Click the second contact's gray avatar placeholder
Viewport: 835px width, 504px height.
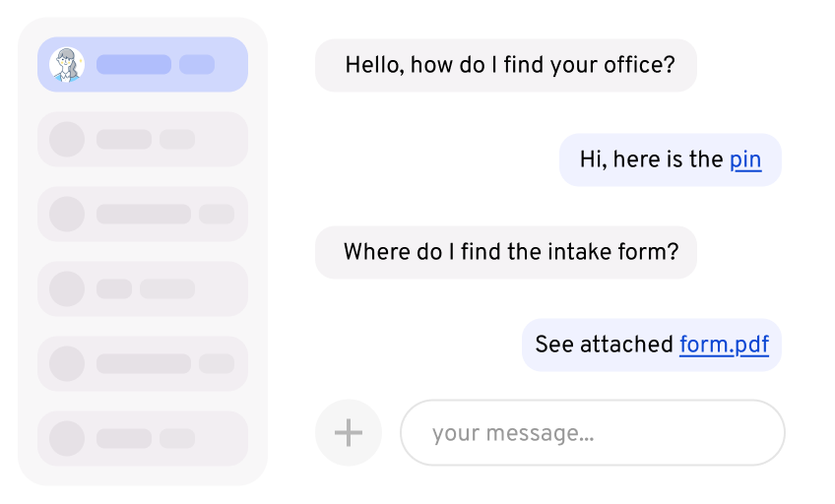(x=67, y=140)
